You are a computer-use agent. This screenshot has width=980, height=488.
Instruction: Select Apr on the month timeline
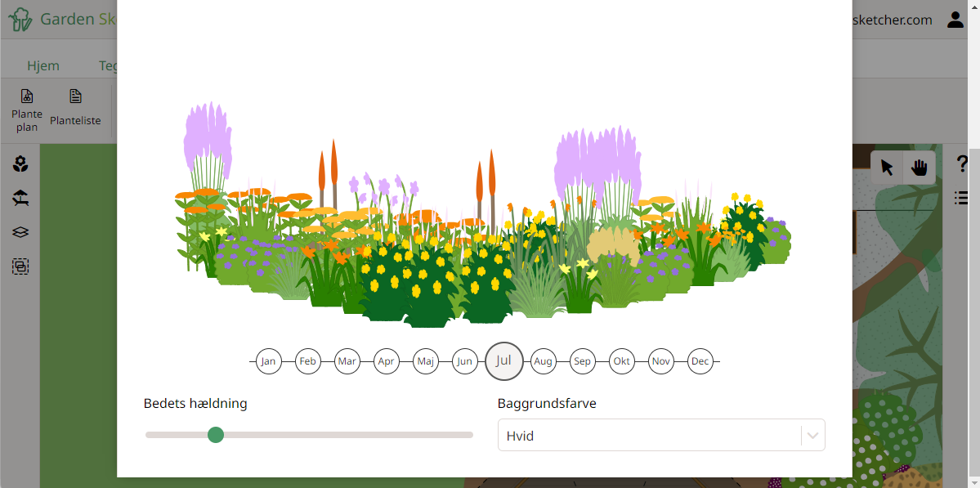click(386, 360)
